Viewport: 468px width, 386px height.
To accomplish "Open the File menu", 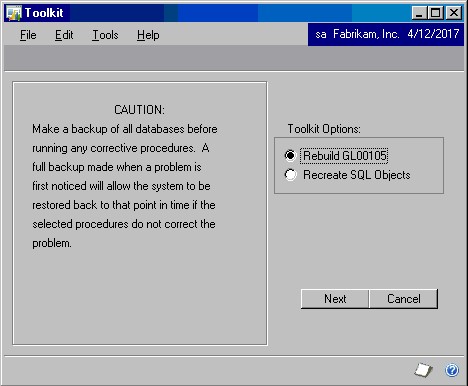I will coord(28,35).
